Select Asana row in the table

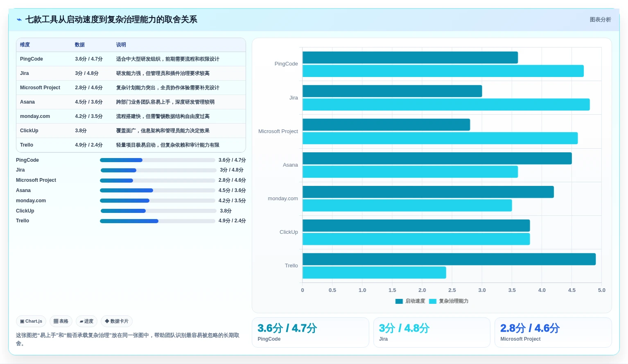point(131,102)
